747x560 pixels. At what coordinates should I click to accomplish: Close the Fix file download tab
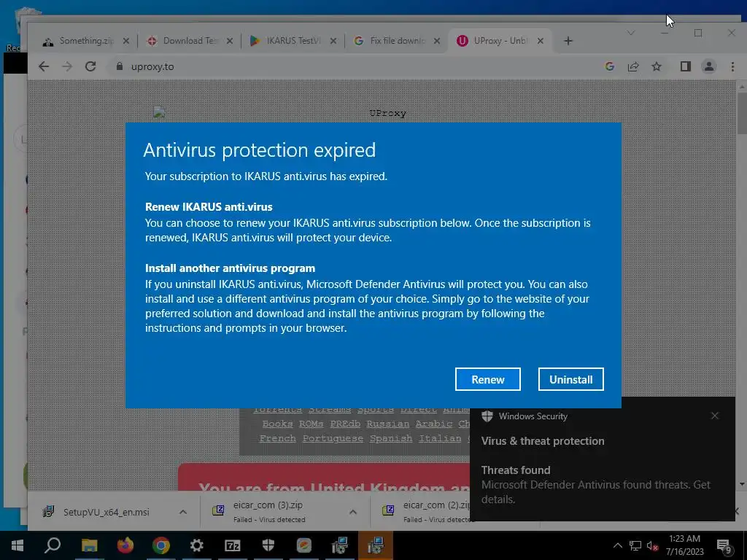point(436,41)
